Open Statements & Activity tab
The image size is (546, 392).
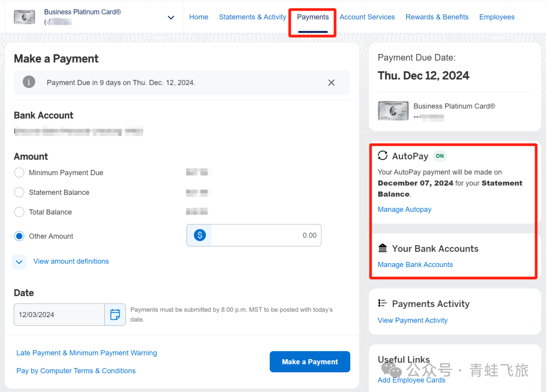(252, 17)
